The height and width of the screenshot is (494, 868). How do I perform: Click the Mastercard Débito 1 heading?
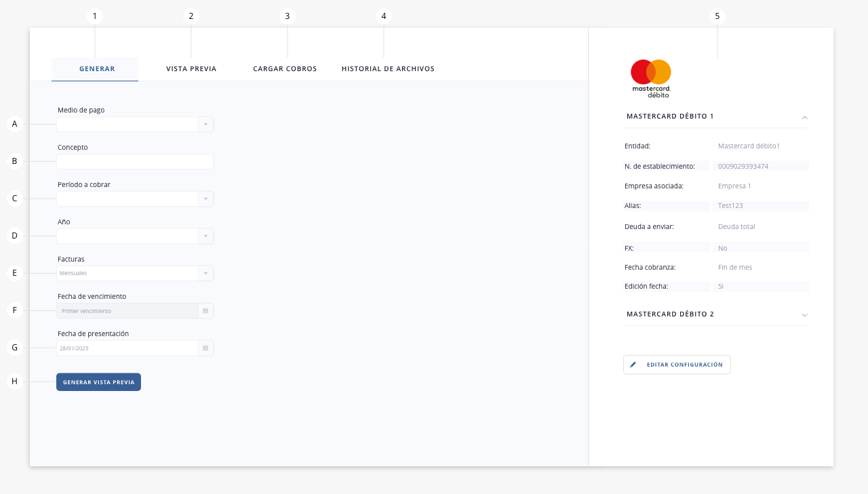tap(670, 117)
